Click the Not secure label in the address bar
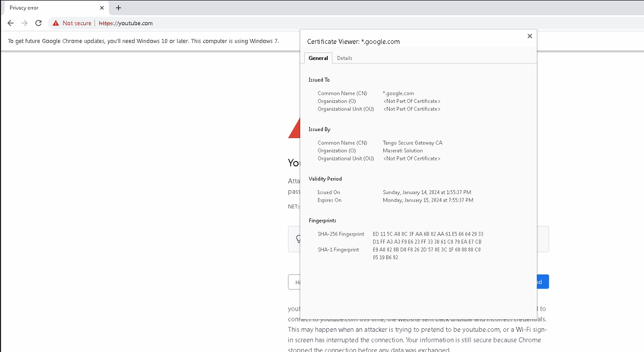This screenshot has height=352, width=644. click(77, 23)
